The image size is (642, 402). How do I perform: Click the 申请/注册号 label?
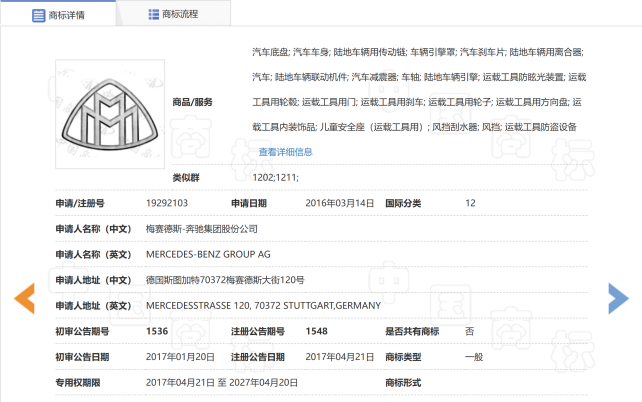tap(80, 203)
